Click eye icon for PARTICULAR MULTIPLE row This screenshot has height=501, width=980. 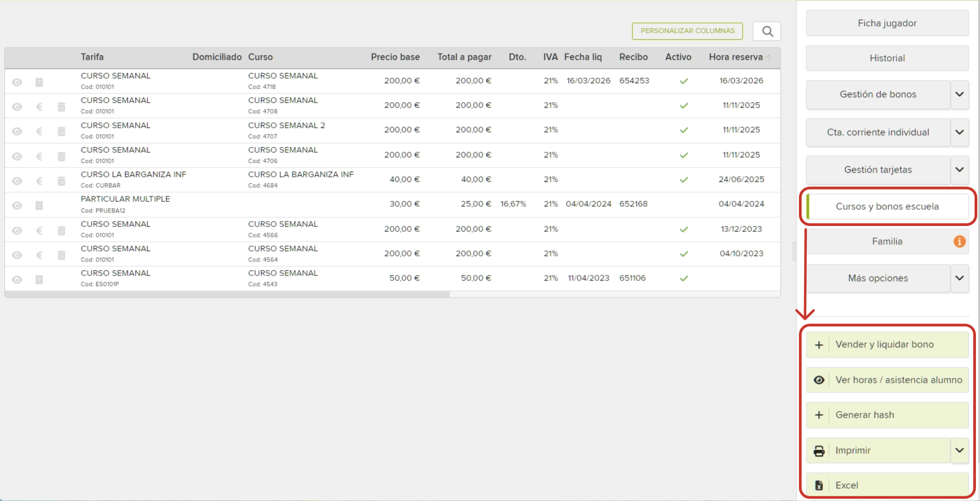[x=17, y=206]
